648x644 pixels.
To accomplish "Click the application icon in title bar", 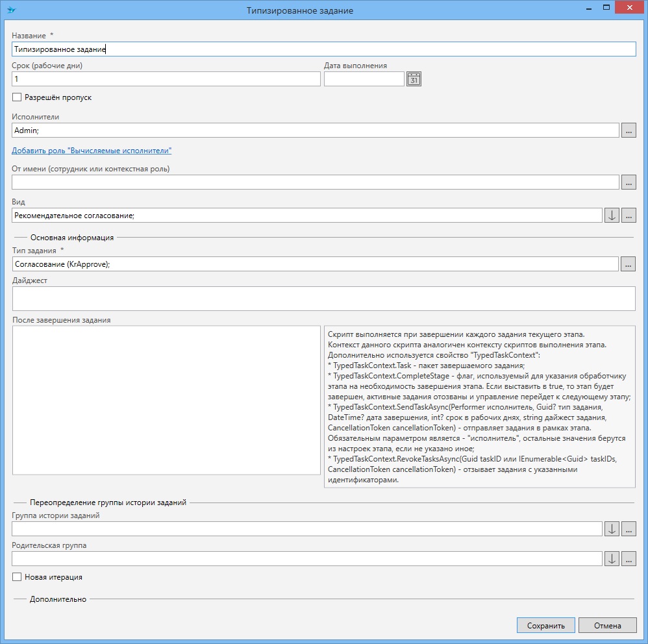I will click(11, 10).
